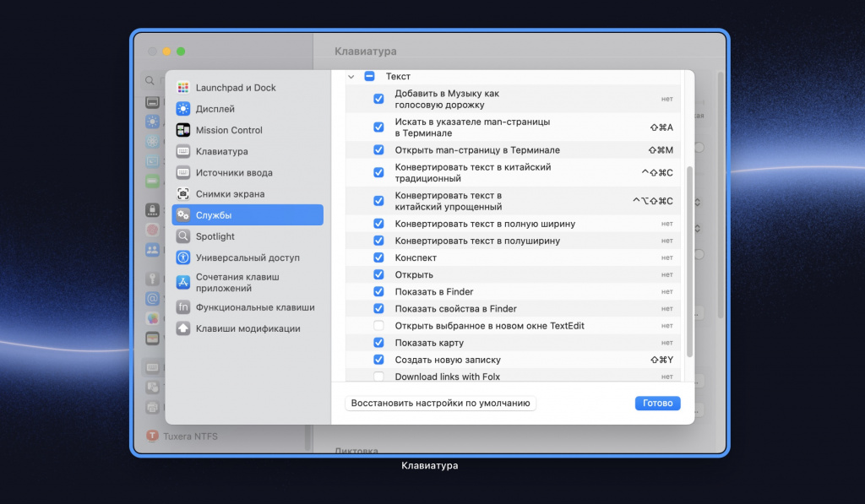Open Клавиши модификации category
Screen dimensions: 865x504
coord(248,328)
